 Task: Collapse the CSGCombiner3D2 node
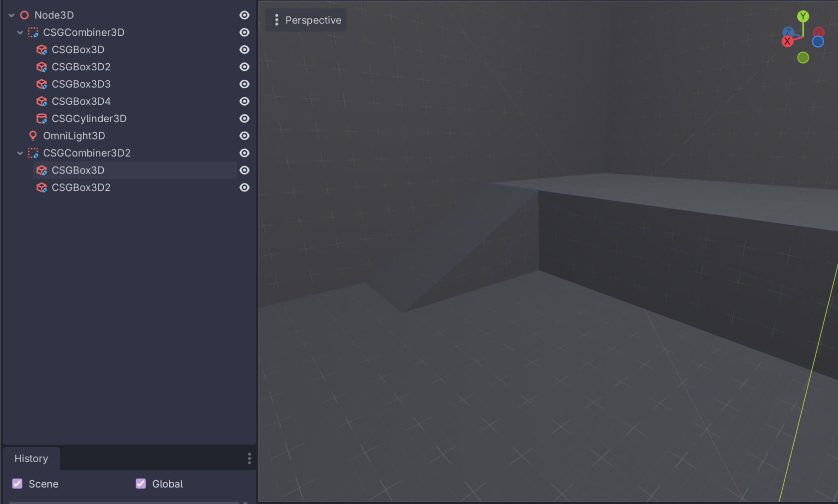[20, 153]
